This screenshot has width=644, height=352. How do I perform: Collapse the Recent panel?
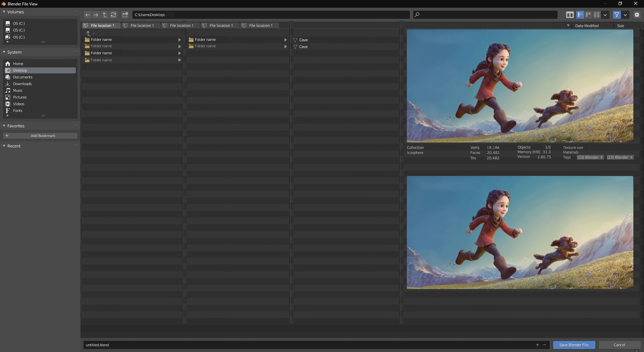click(4, 146)
